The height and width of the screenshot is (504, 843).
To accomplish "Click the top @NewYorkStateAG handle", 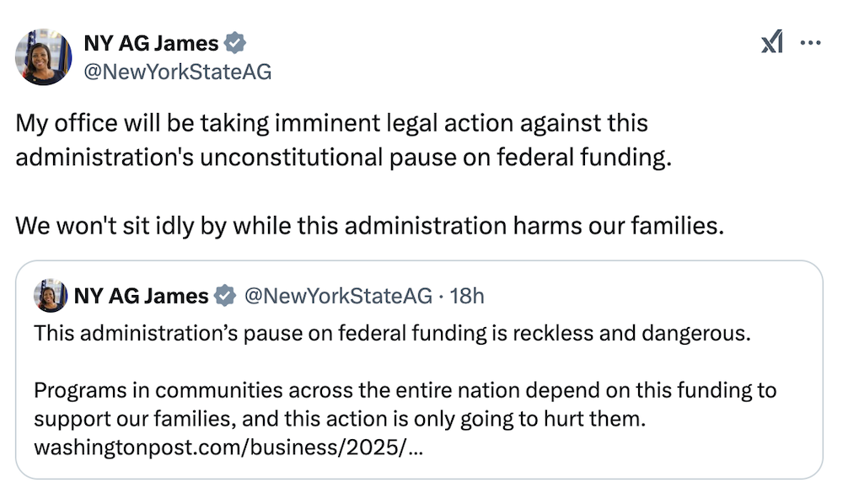I will click(x=177, y=72).
